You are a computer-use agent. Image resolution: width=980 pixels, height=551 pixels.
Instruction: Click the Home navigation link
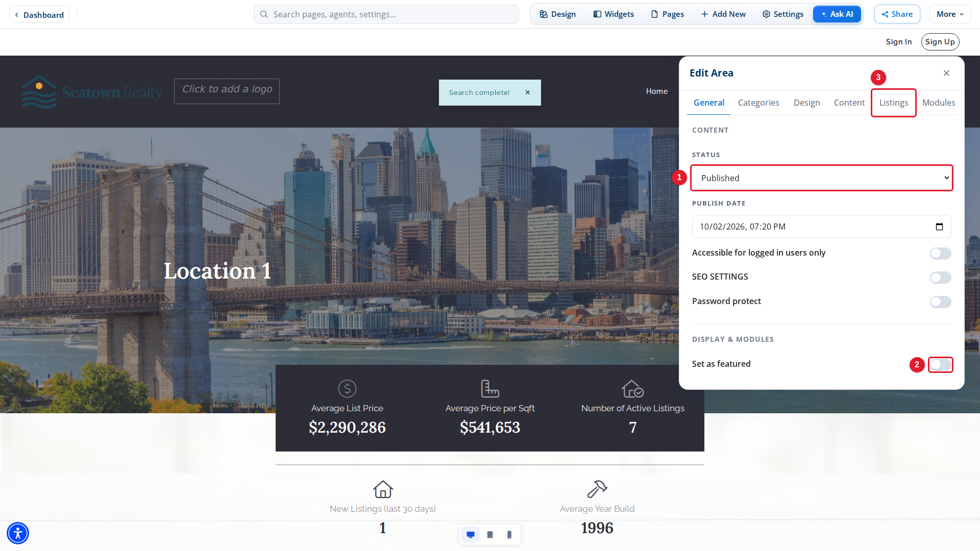657,91
